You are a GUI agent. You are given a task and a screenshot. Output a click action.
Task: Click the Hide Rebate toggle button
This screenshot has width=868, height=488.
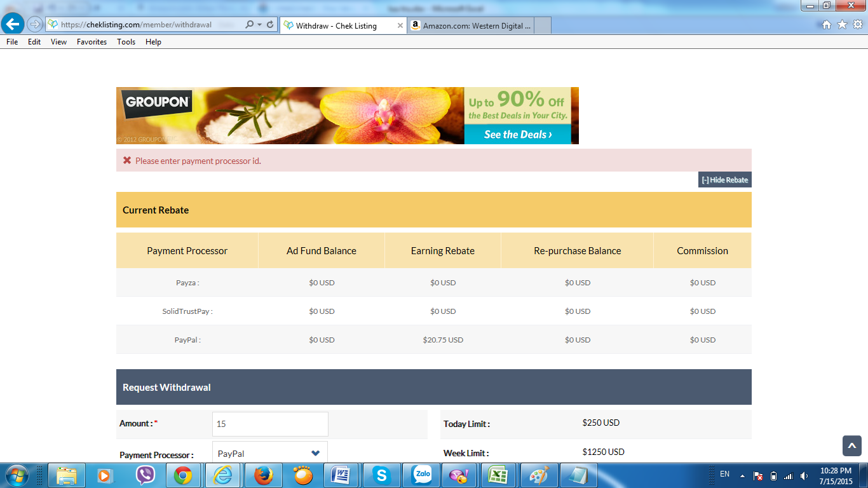click(725, 180)
